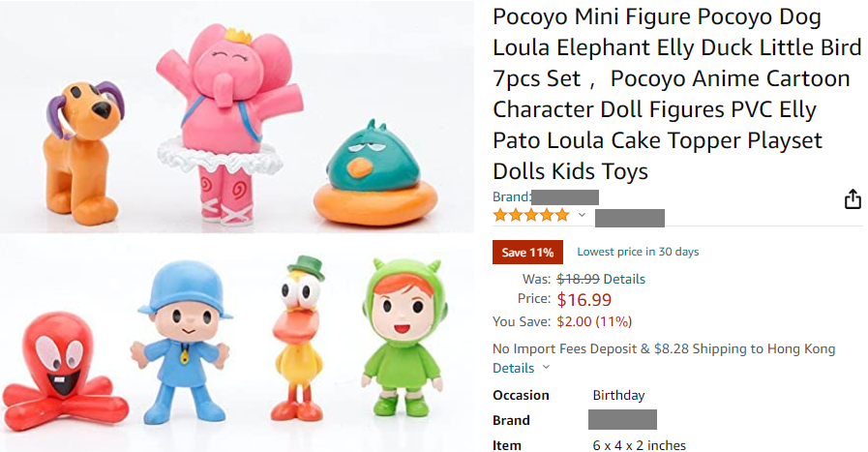Click the redacted Brand value in specs
Image resolution: width=868 pixels, height=452 pixels.
622,420
